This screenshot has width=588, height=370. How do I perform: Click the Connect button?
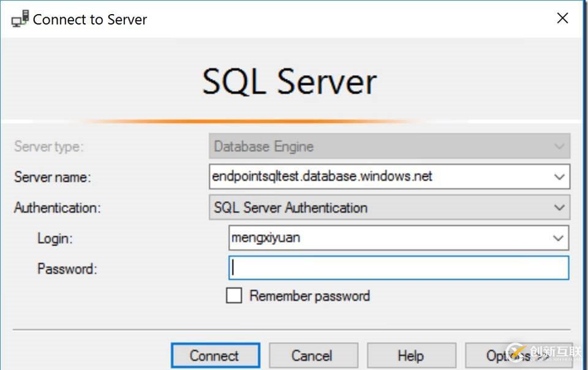(x=215, y=355)
